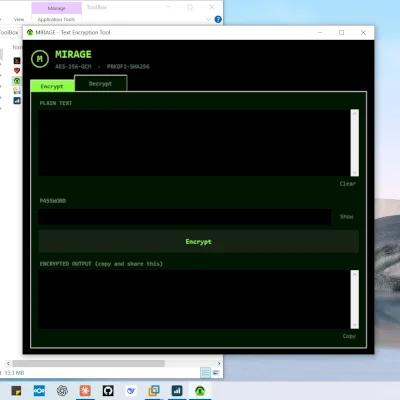Open the yellow sticky notes taskbar icon
The width and height of the screenshot is (400, 400).
click(x=16, y=390)
